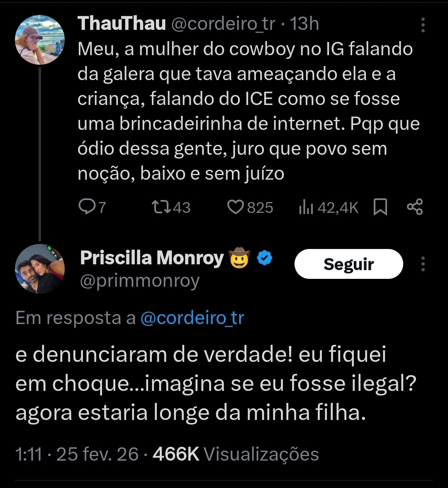Open Priscilla Monroy's profile picture
This screenshot has height=488, width=448.
[40, 269]
